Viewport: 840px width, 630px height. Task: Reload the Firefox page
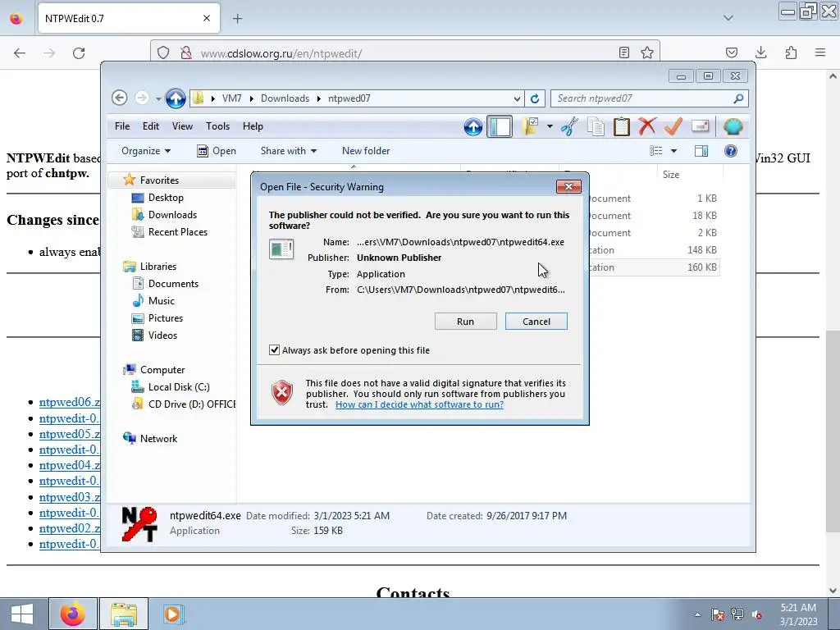79,53
